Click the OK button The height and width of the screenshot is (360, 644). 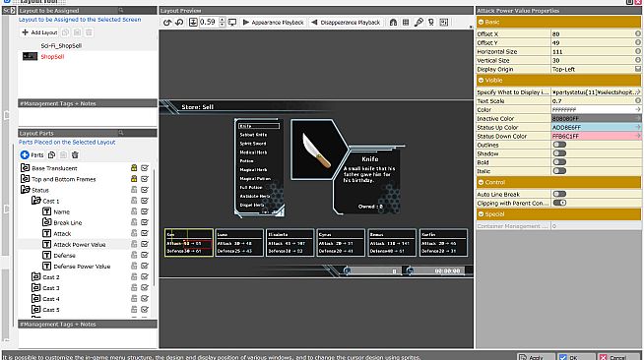[x=576, y=357]
